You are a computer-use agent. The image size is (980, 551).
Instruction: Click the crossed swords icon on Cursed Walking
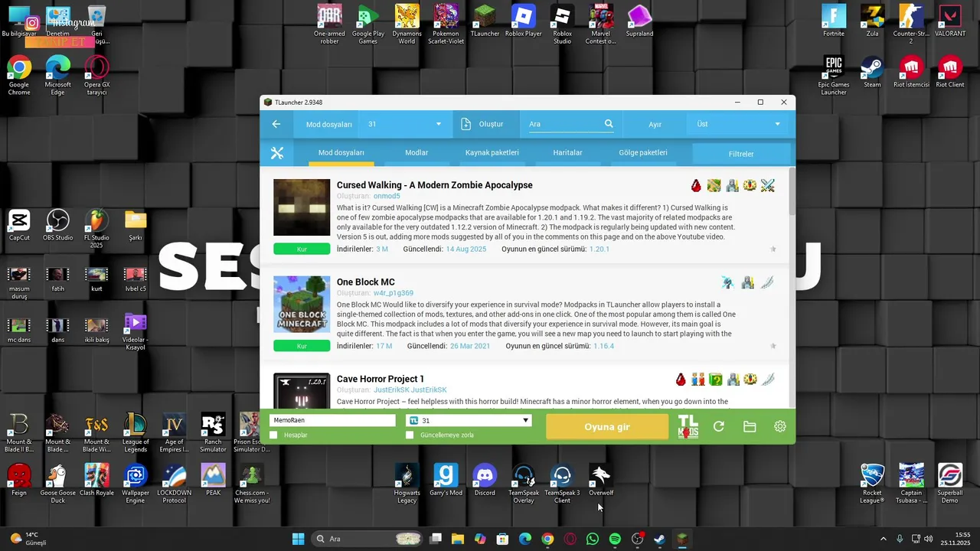pos(768,185)
